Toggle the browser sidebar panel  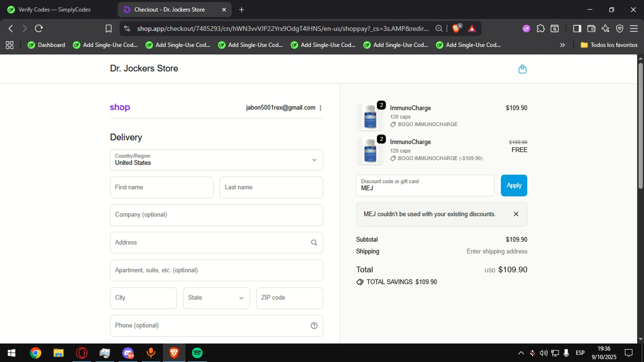[577, 28]
